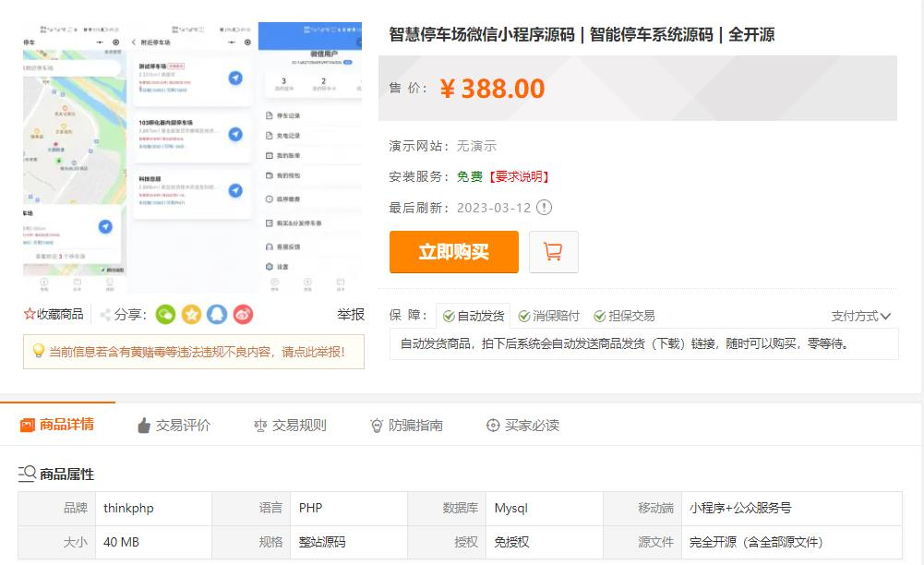This screenshot has height=565, width=924.
Task: Click the bulb icon of 防骗指南
Action: pyautogui.click(x=377, y=426)
